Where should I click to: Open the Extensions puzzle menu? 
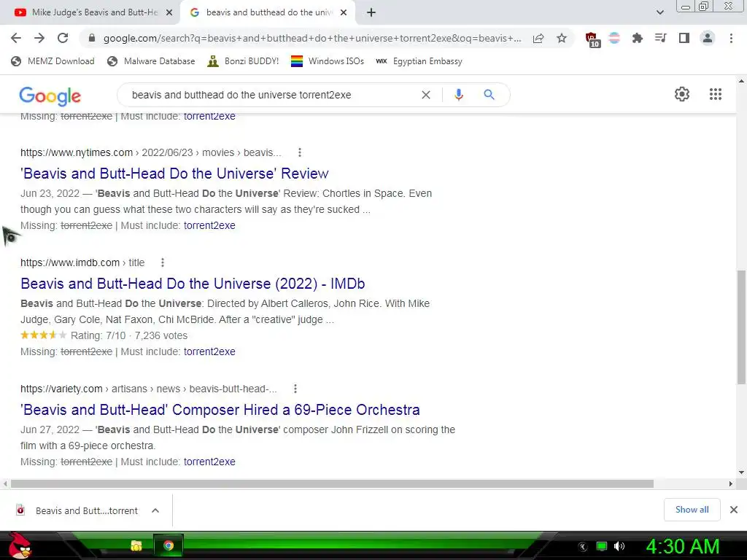click(637, 38)
